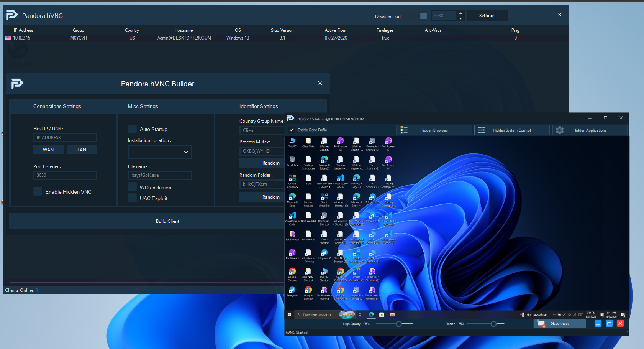
Task: Select the Telegram (2) desktop shortcut
Action: 324,254
